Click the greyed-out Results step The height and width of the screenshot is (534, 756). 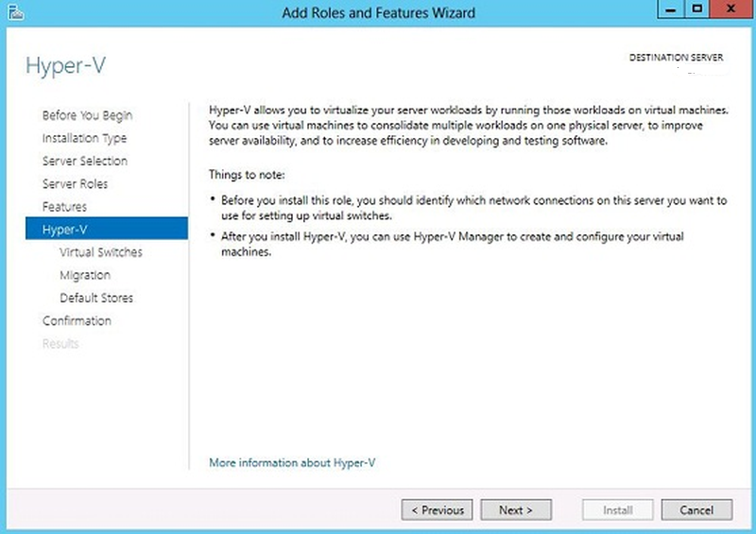60,344
